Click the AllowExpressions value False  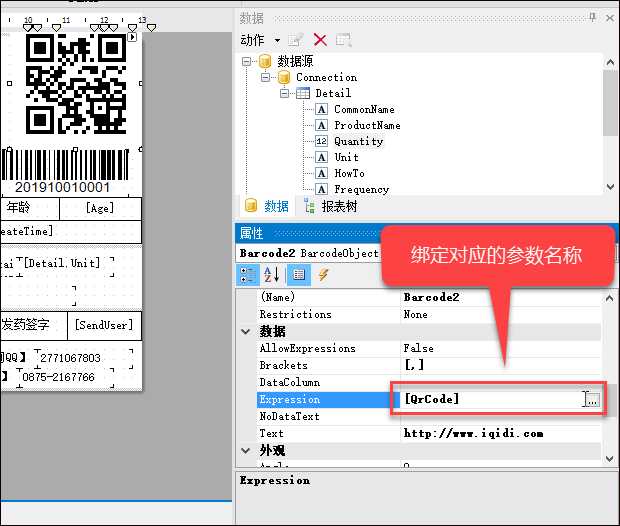418,348
